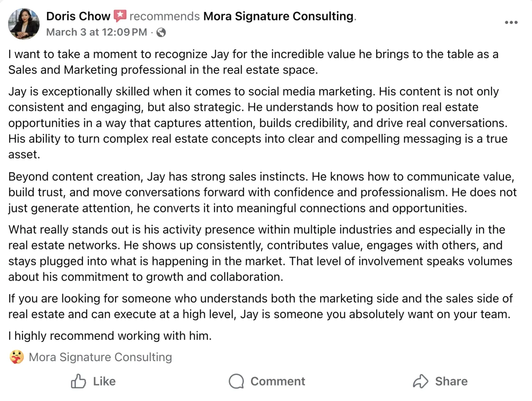The width and height of the screenshot is (532, 401).
Task: Click the Doris Chow name link
Action: (78, 16)
